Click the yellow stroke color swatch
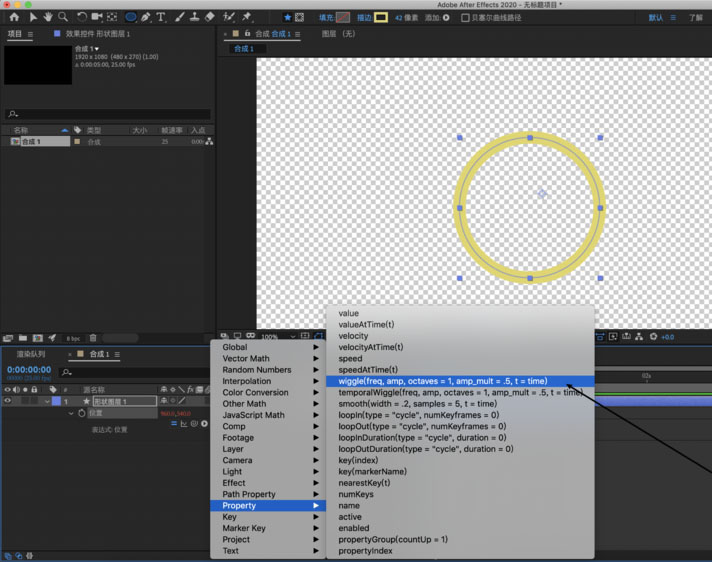The image size is (712, 562). point(381,18)
